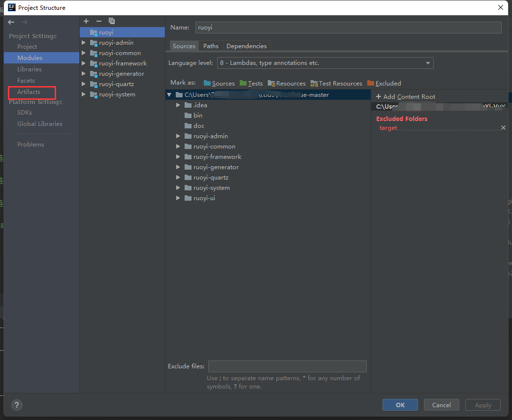512x420 pixels.
Task: Click the module Name field
Action: point(349,28)
